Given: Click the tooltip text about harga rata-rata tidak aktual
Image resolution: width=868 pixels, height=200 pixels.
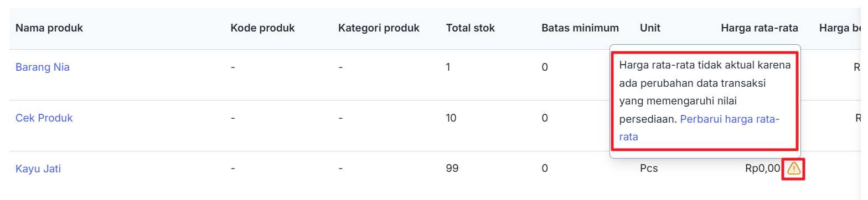Looking at the screenshot, I should point(705,101).
